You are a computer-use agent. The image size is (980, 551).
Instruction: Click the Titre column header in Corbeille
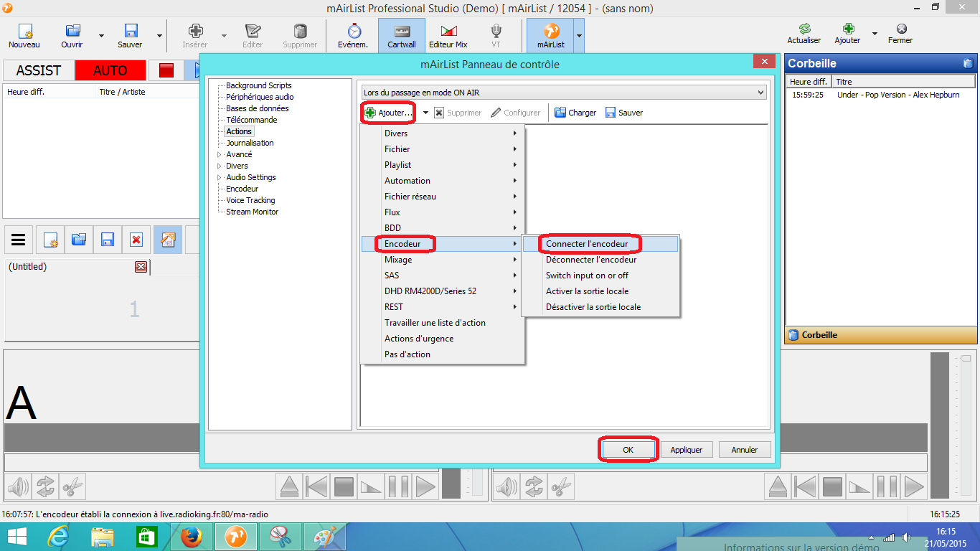pos(903,82)
